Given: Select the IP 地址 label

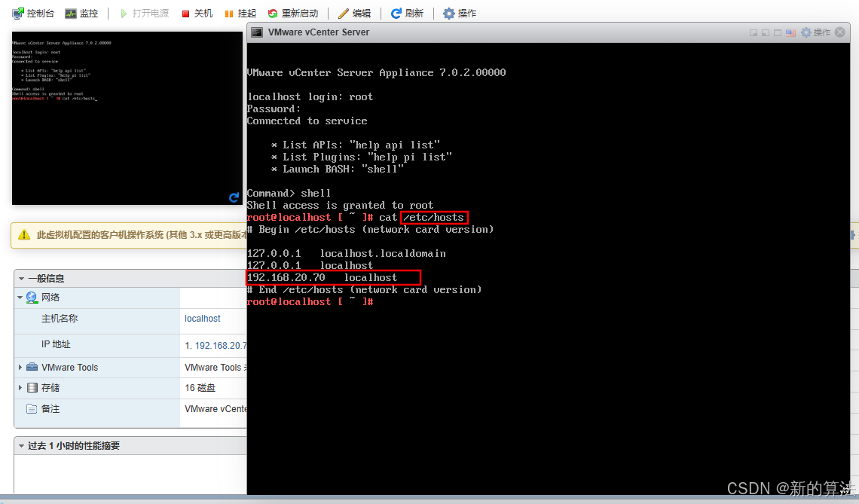Looking at the screenshot, I should 56,344.
